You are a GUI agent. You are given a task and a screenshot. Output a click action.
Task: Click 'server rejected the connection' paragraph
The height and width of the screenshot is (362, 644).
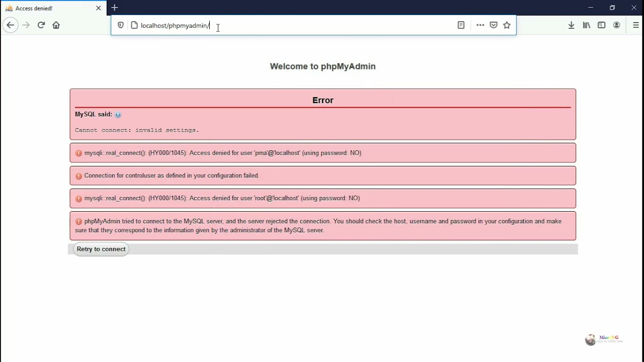click(x=318, y=226)
